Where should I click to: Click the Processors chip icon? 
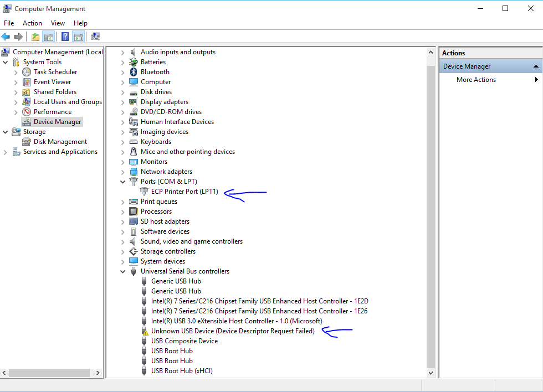tap(134, 212)
